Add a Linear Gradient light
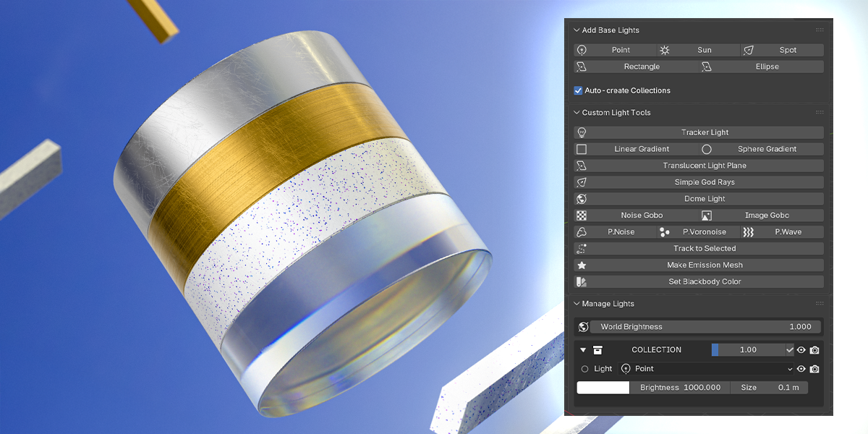 tap(637, 149)
